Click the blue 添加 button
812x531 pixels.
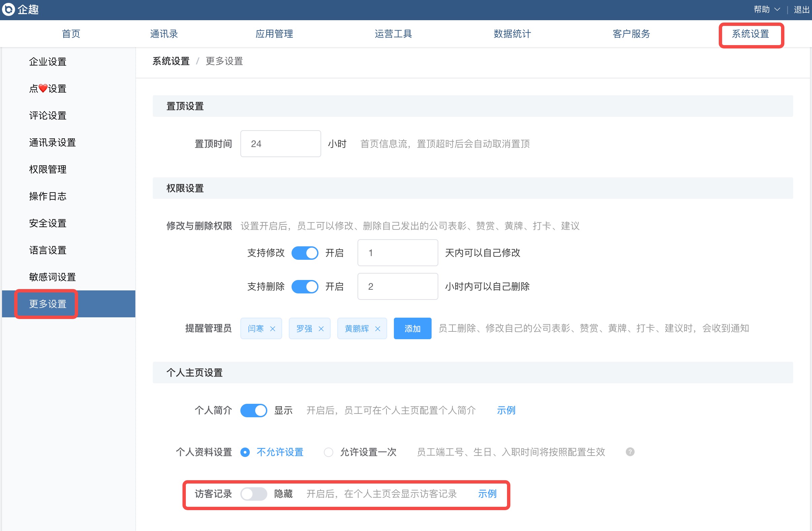[412, 328]
